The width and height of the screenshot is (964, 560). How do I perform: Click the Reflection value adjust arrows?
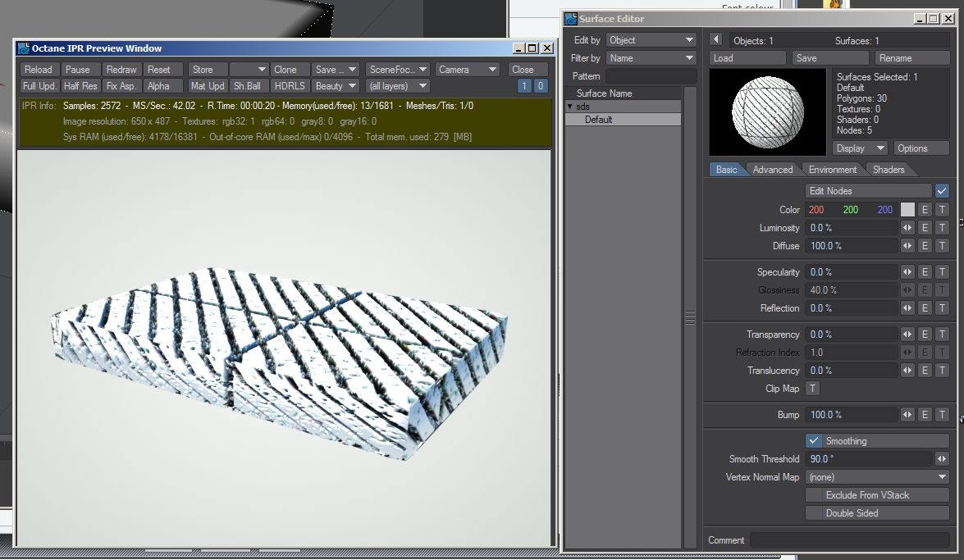tap(907, 308)
